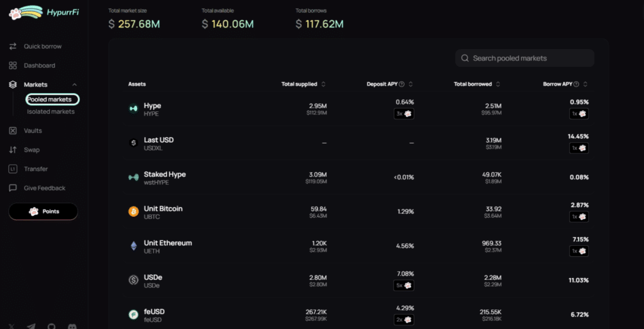Image resolution: width=644 pixels, height=329 pixels.
Task: Click the Assets column header
Action: coord(136,84)
